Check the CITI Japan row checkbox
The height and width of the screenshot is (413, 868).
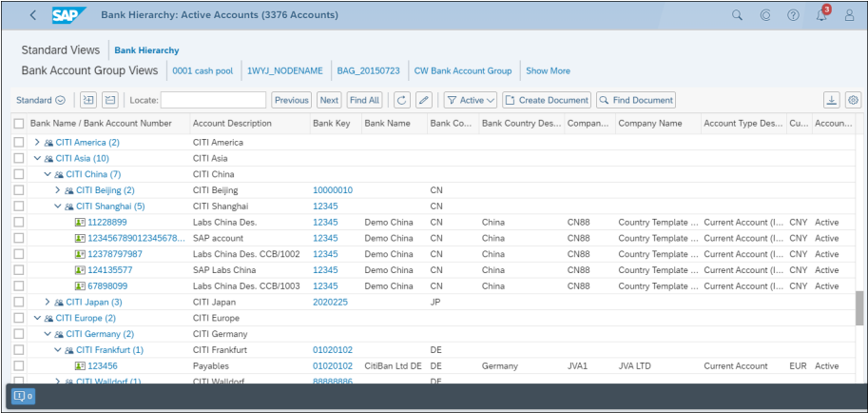[19, 302]
